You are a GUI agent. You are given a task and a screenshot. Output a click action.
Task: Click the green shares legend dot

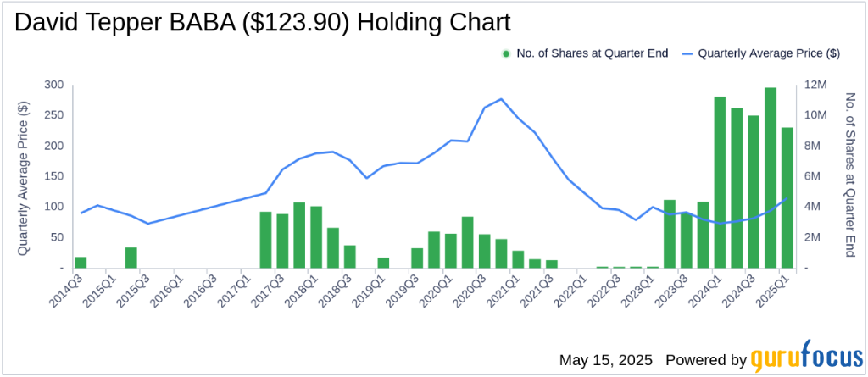506,53
